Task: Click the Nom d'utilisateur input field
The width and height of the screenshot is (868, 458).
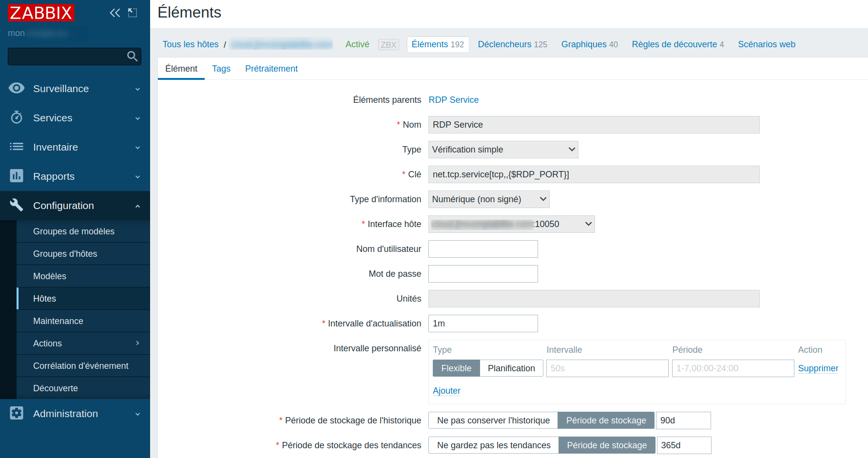Action: [x=483, y=249]
